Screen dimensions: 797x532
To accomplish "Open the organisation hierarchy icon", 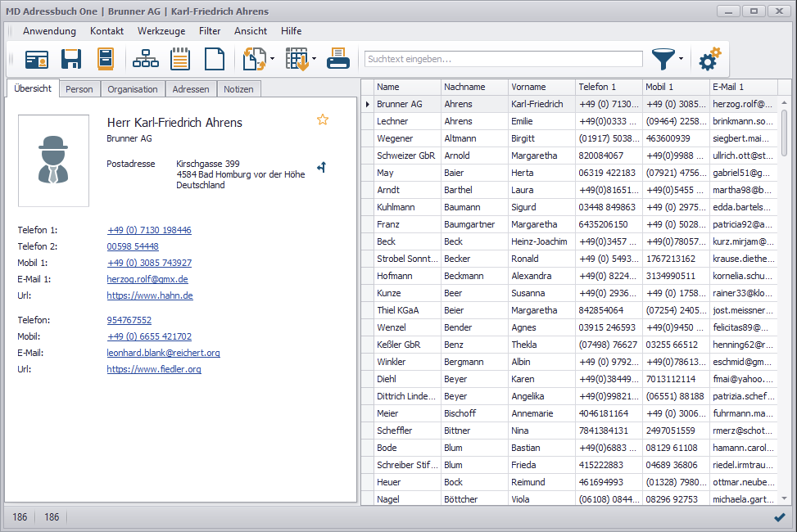I will (146, 59).
